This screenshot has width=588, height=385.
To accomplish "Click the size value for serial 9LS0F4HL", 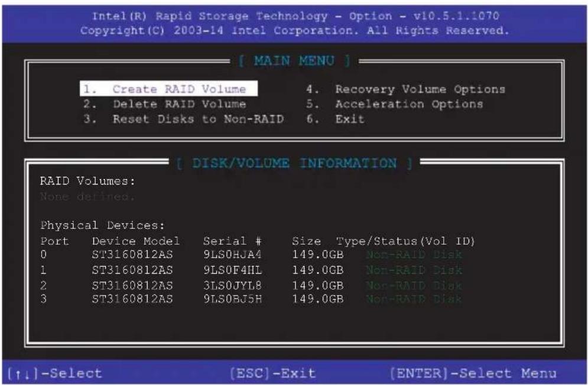I will coord(317,270).
